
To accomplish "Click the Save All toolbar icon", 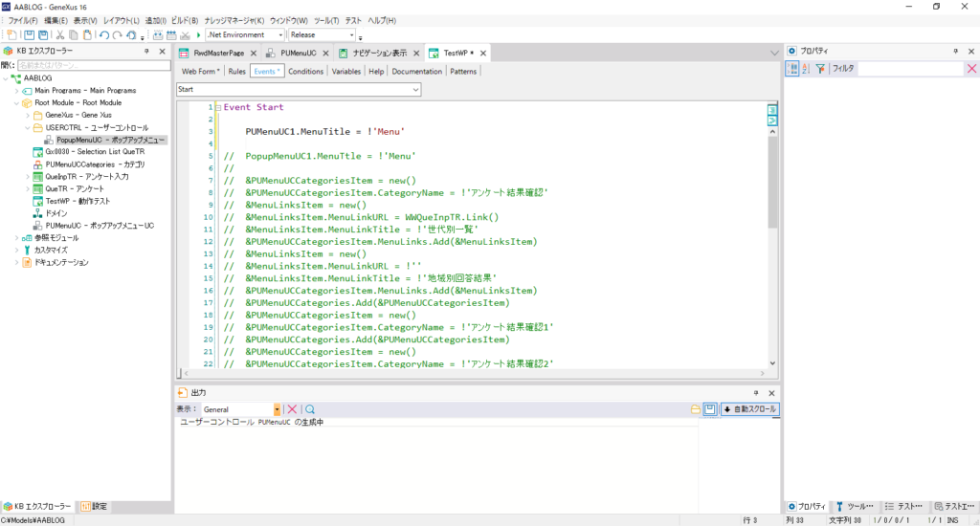I will 43,35.
